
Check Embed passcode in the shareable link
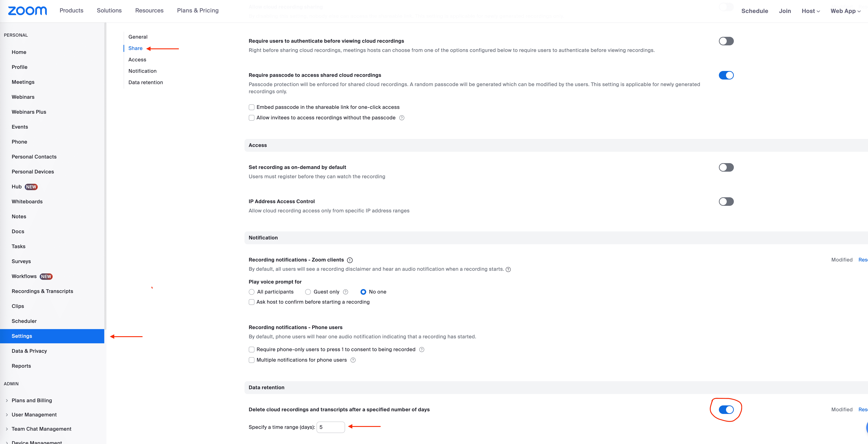252,107
